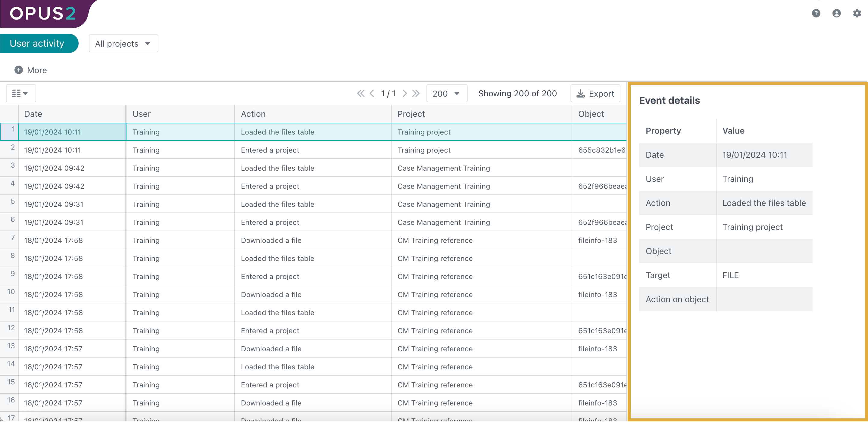The image size is (868, 422).
Task: Select row 7 Downloaded a file
Action: tap(271, 240)
